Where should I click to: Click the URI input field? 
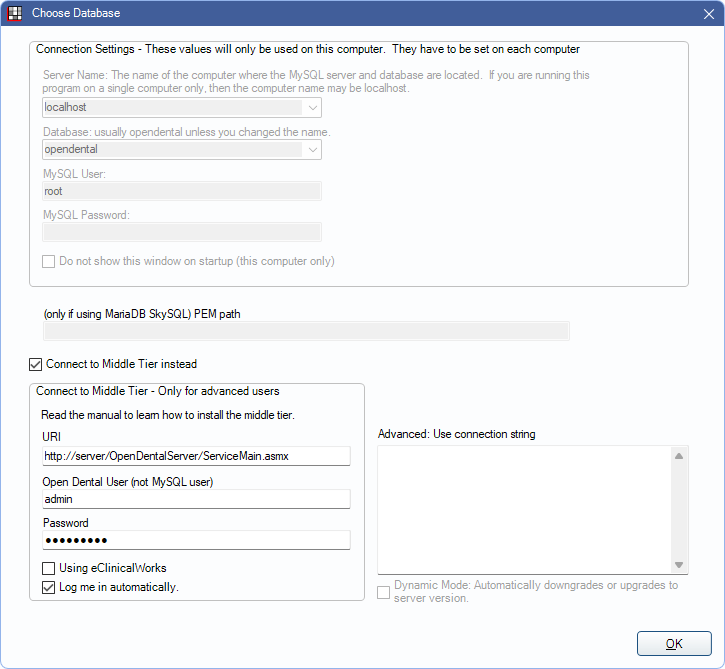click(x=196, y=456)
